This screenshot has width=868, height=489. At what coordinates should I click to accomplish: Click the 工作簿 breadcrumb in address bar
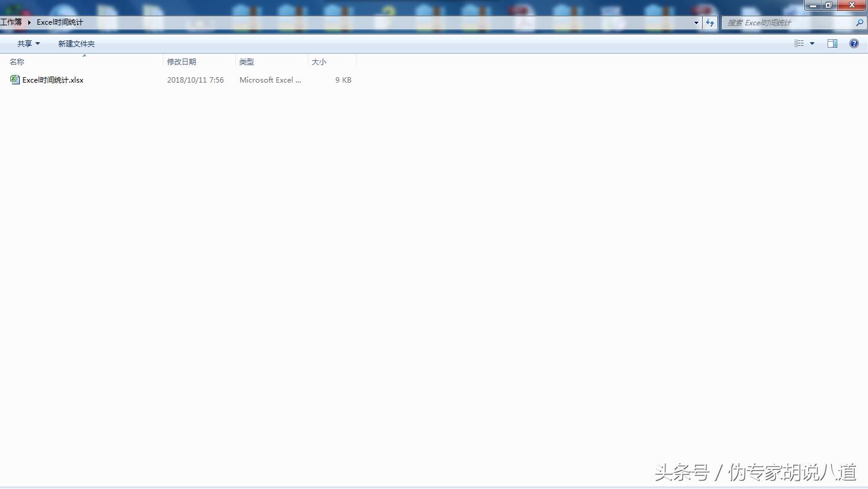pyautogui.click(x=11, y=22)
